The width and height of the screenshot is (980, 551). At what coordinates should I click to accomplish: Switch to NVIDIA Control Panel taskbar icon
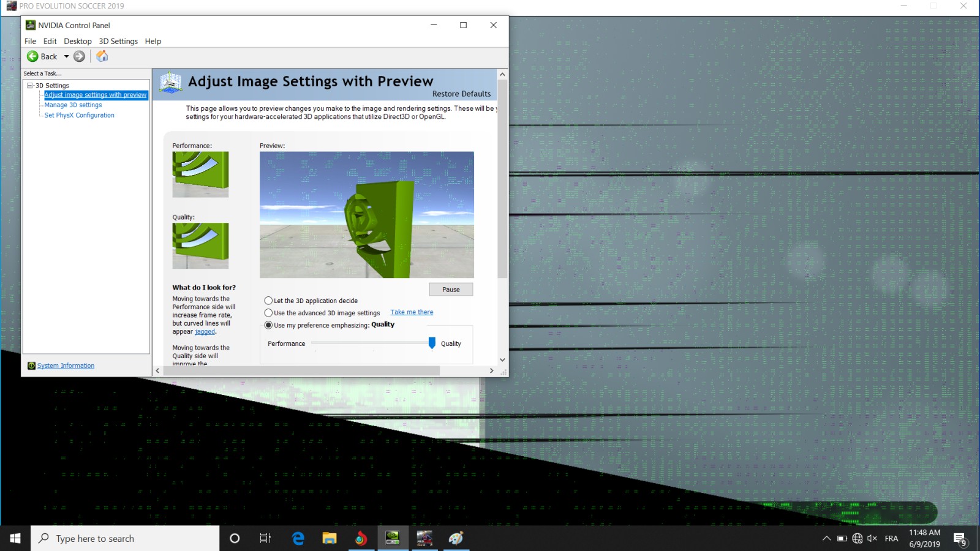pyautogui.click(x=393, y=538)
